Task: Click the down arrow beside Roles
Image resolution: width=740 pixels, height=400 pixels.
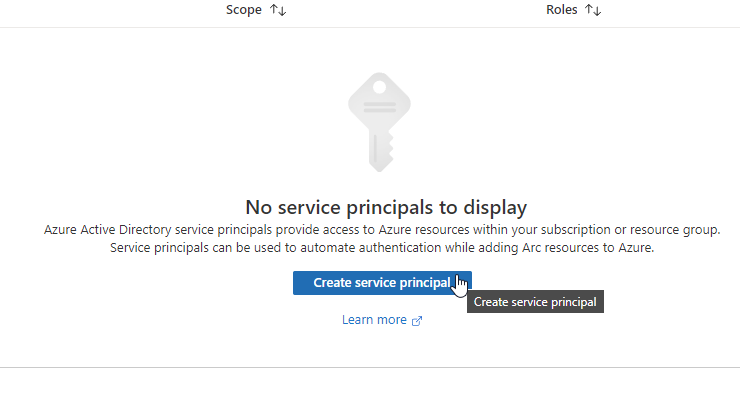Action: (597, 11)
